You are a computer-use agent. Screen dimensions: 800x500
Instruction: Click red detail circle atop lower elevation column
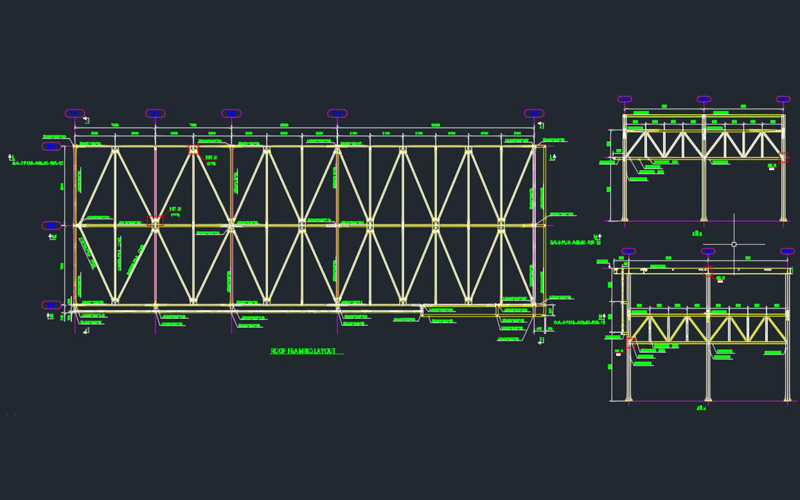[x=709, y=270]
